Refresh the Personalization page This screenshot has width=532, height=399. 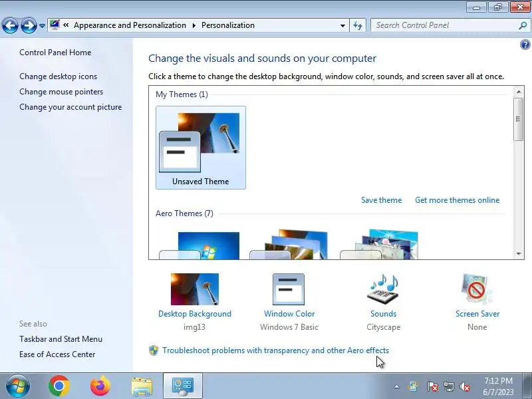pyautogui.click(x=358, y=25)
